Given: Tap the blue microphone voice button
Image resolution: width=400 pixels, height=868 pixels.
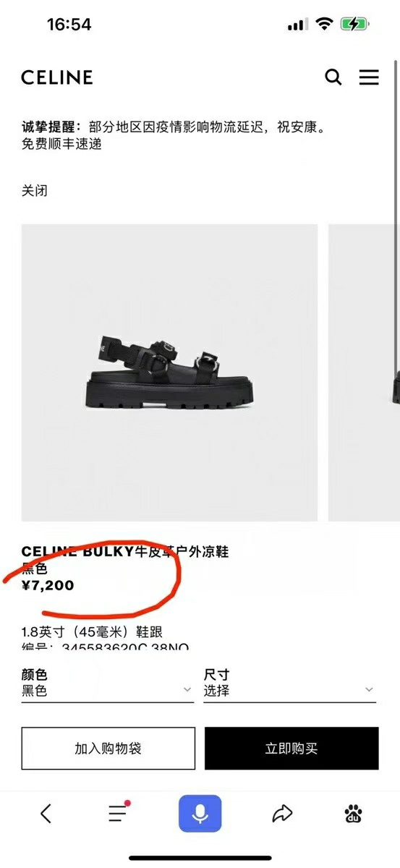Looking at the screenshot, I should pyautogui.click(x=200, y=814).
